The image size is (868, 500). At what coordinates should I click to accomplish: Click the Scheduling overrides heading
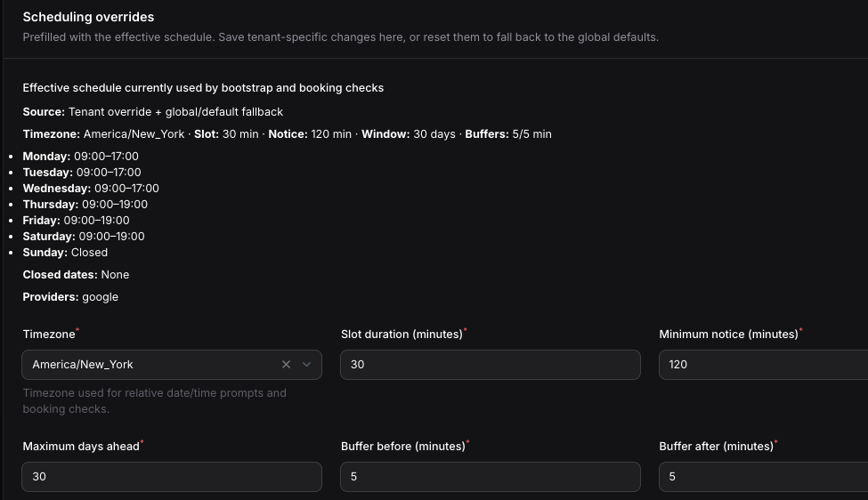pos(88,17)
